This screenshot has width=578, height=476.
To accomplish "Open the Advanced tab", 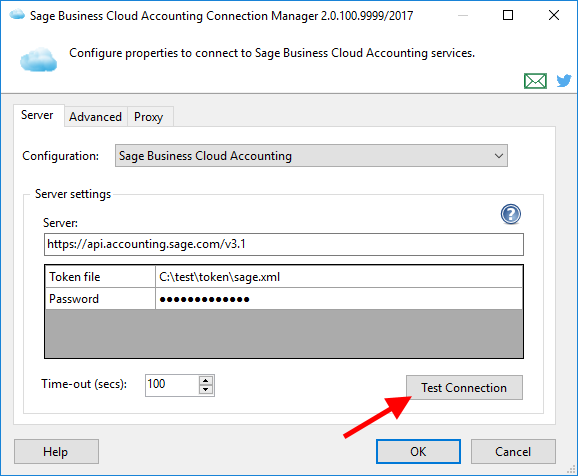I will (95, 117).
